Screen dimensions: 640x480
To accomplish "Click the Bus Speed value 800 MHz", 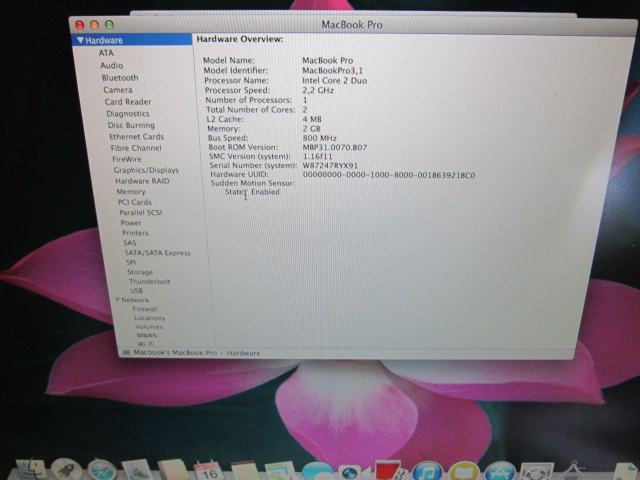I will [x=320, y=138].
